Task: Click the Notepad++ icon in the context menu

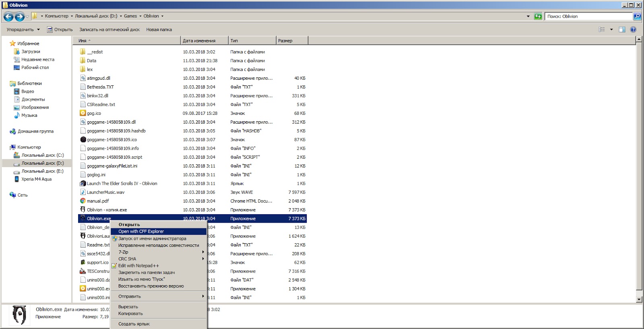Action: point(114,266)
